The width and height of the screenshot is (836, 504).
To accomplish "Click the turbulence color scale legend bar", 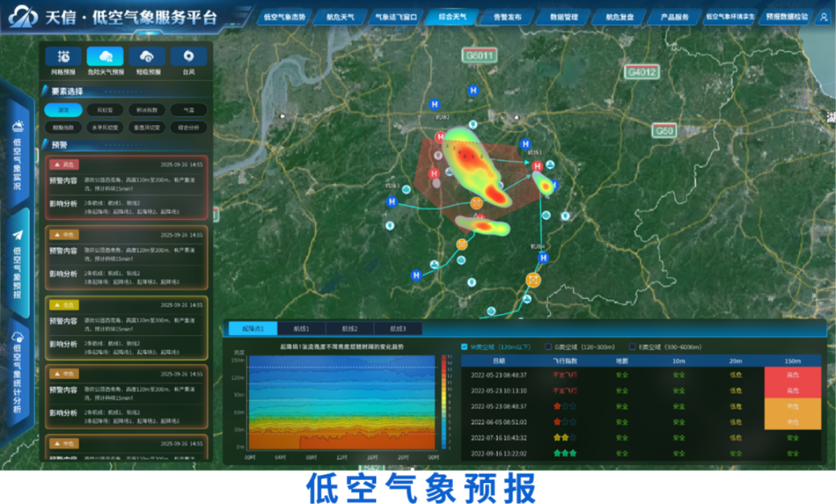I will [444, 401].
